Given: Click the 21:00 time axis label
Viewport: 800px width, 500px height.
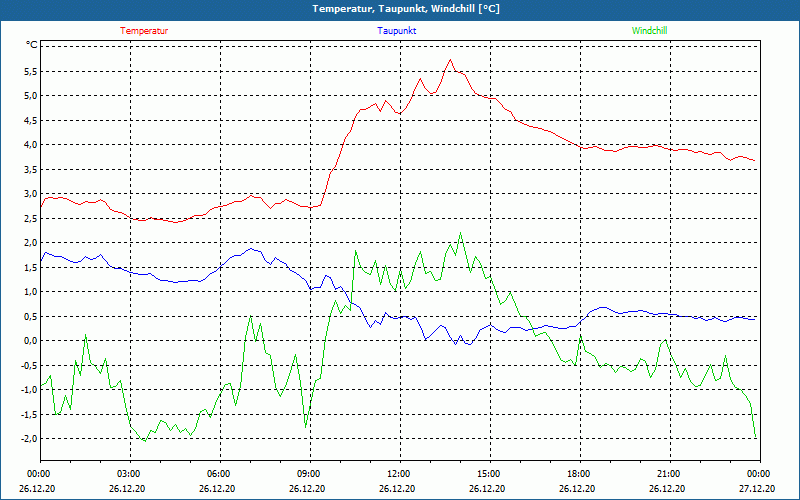Looking at the screenshot, I should 670,474.
